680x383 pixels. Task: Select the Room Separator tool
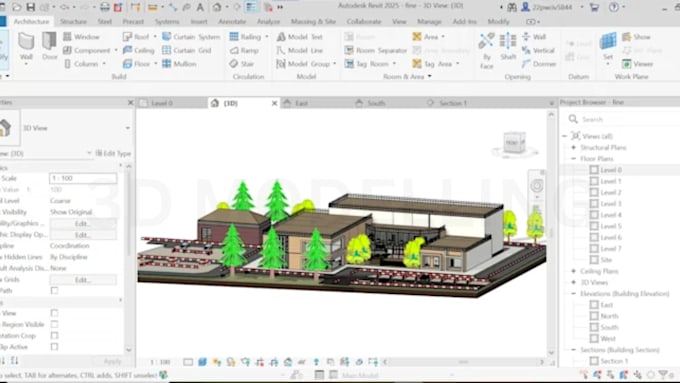(376, 50)
